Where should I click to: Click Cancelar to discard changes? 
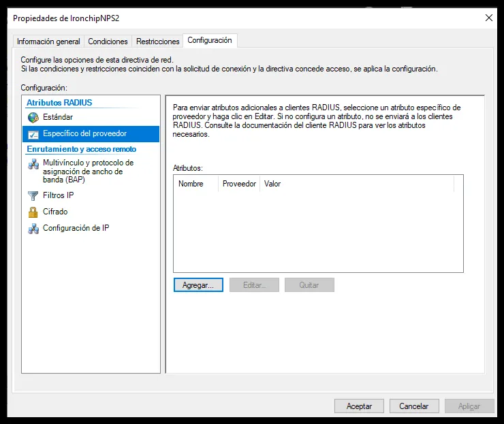(x=414, y=406)
